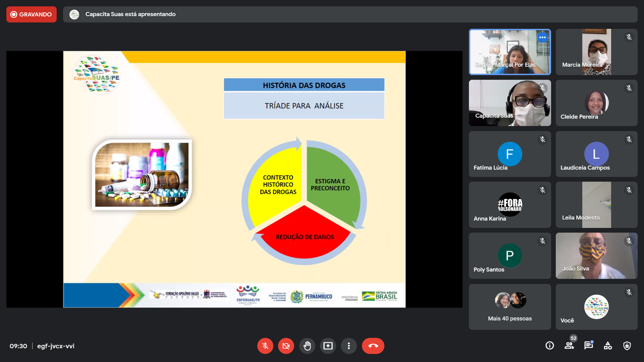Open the more options three-dot menu
Viewport: 644px width, 362px height.
coord(348,346)
